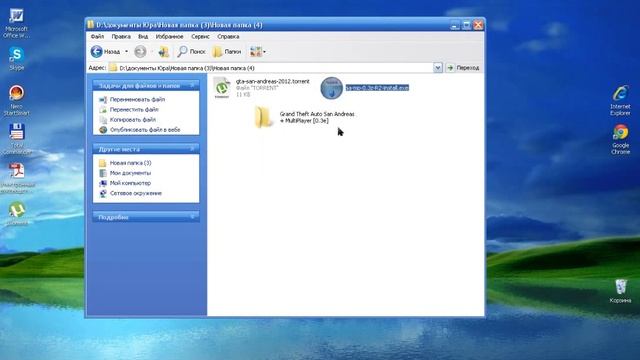
Task: Launch uTorrent desktop shortcut
Action: 17,213
